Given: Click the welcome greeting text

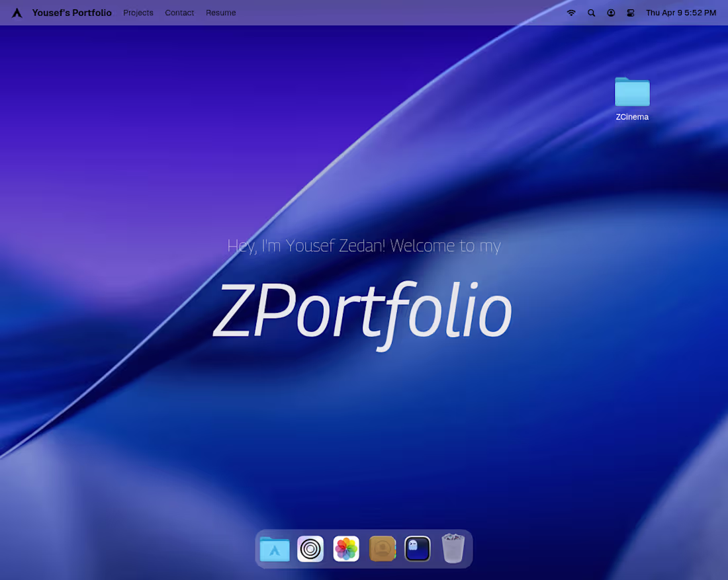Looking at the screenshot, I should [x=363, y=245].
